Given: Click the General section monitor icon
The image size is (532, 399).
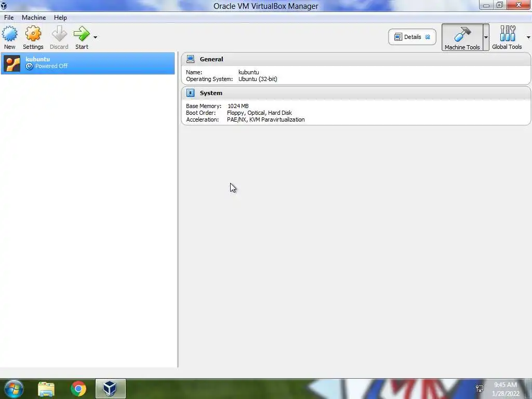Looking at the screenshot, I should [190, 59].
